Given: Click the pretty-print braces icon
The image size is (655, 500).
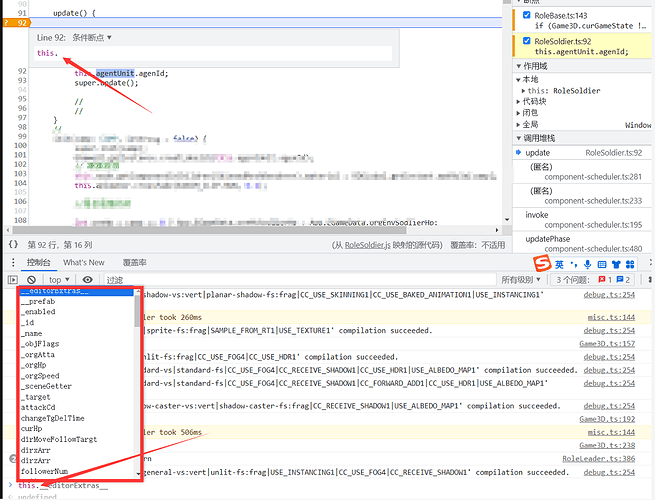Looking at the screenshot, I should (13, 244).
